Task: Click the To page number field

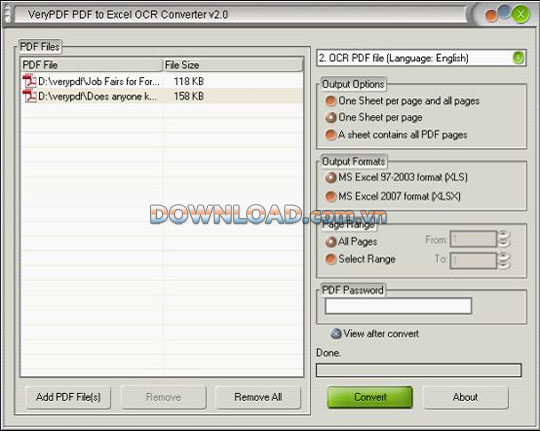Action: click(x=473, y=261)
